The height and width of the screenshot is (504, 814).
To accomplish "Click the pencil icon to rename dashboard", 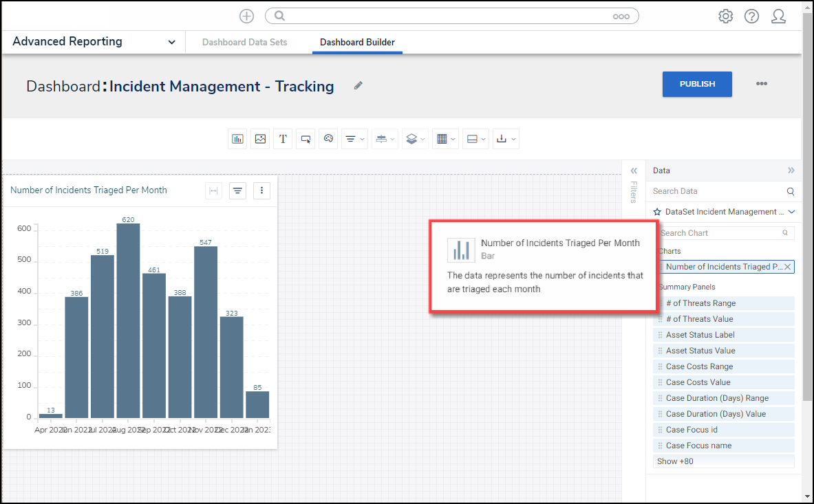I will [x=358, y=86].
